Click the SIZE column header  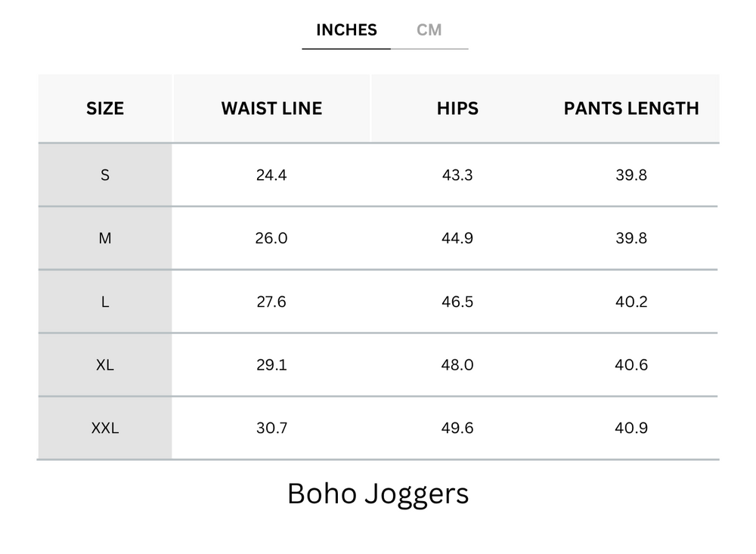click(x=105, y=108)
